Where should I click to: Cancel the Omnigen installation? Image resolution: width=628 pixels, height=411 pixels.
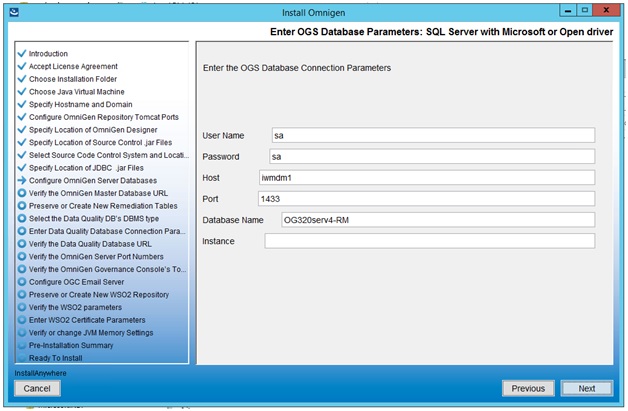pyautogui.click(x=37, y=388)
